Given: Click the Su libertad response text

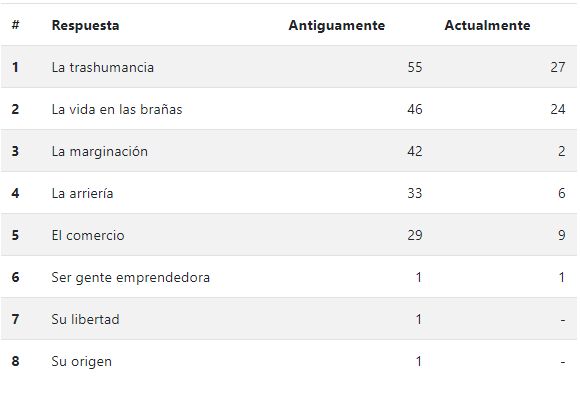Looking at the screenshot, I should [85, 319].
